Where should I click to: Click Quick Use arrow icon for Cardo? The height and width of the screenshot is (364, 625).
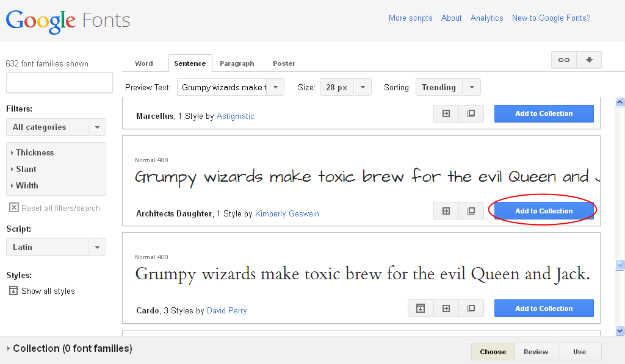click(x=446, y=309)
